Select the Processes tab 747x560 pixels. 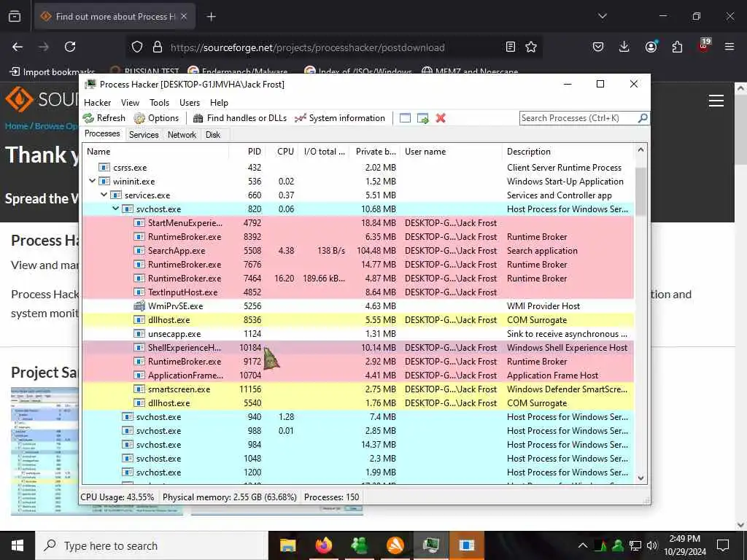(x=102, y=134)
